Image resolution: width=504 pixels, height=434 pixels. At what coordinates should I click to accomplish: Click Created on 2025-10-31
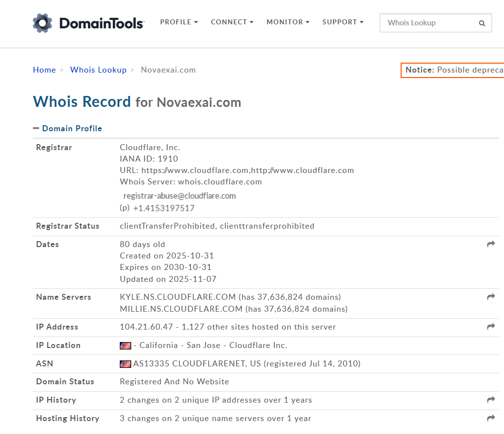tap(167, 256)
